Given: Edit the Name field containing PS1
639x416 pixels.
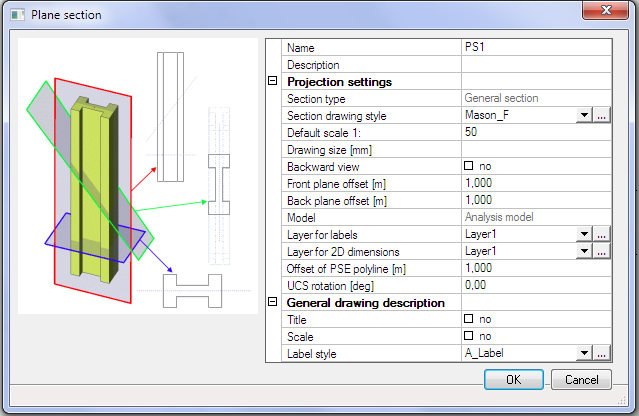Looking at the screenshot, I should 535,48.
